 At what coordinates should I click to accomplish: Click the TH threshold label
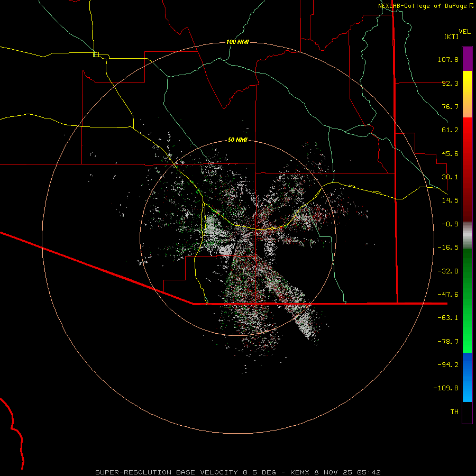(454, 412)
